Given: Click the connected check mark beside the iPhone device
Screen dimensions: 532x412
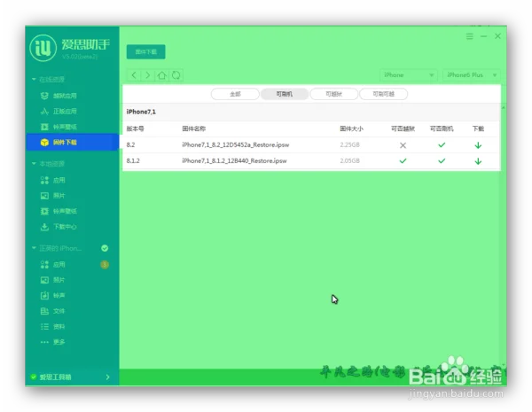Looking at the screenshot, I should coord(105,248).
